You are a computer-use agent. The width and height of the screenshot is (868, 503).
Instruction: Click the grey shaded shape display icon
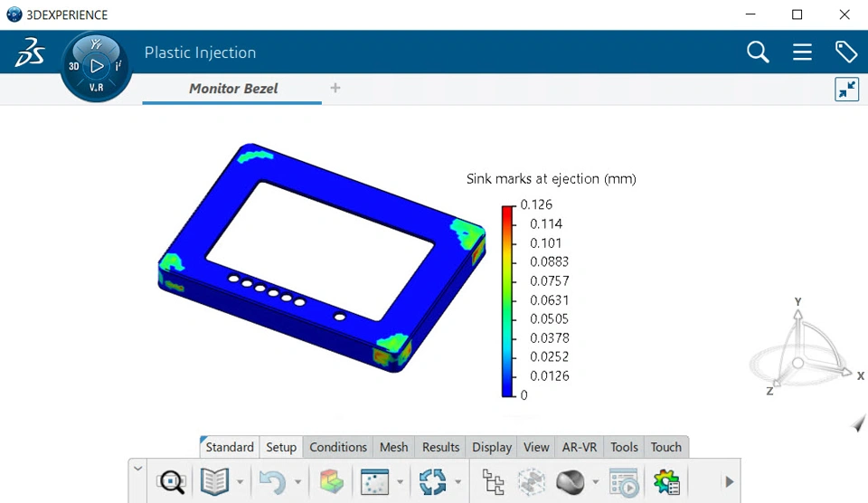(571, 482)
